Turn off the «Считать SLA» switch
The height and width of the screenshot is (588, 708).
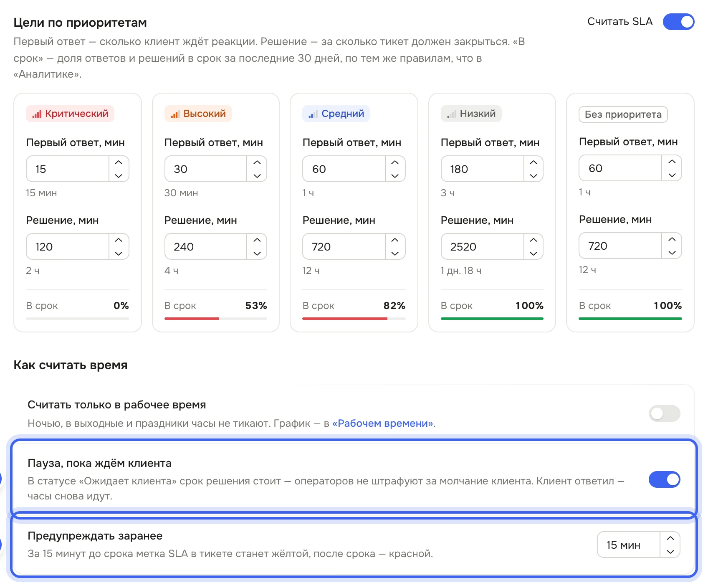678,22
